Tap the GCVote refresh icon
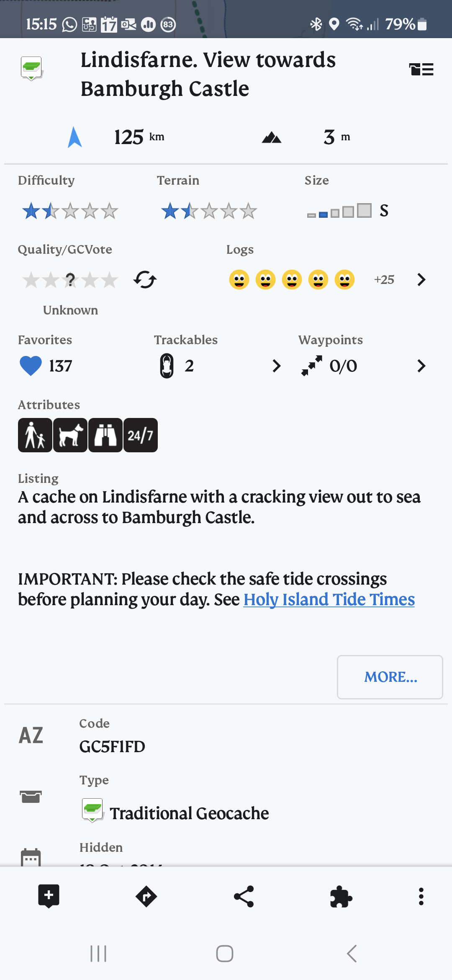 (x=145, y=280)
